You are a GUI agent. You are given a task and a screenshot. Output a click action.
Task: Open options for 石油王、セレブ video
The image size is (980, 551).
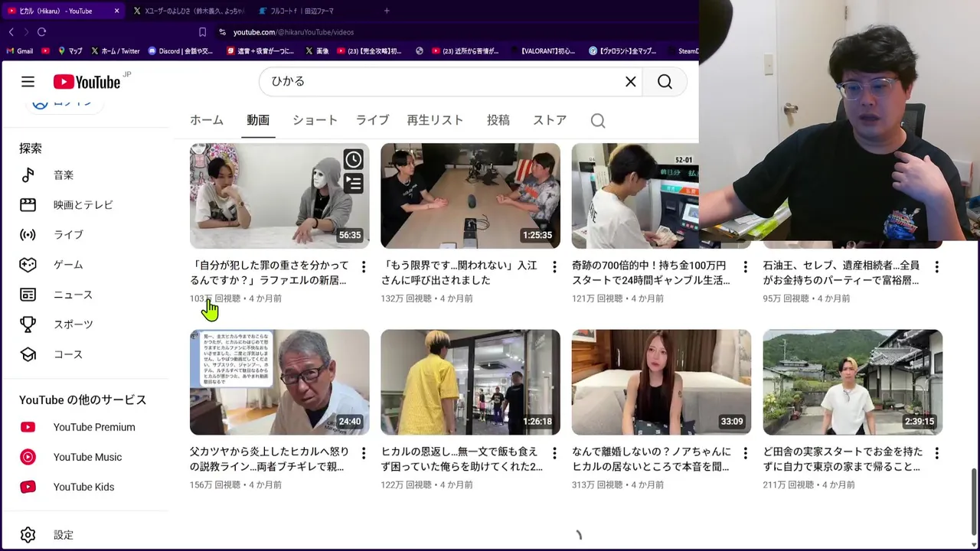(x=936, y=267)
